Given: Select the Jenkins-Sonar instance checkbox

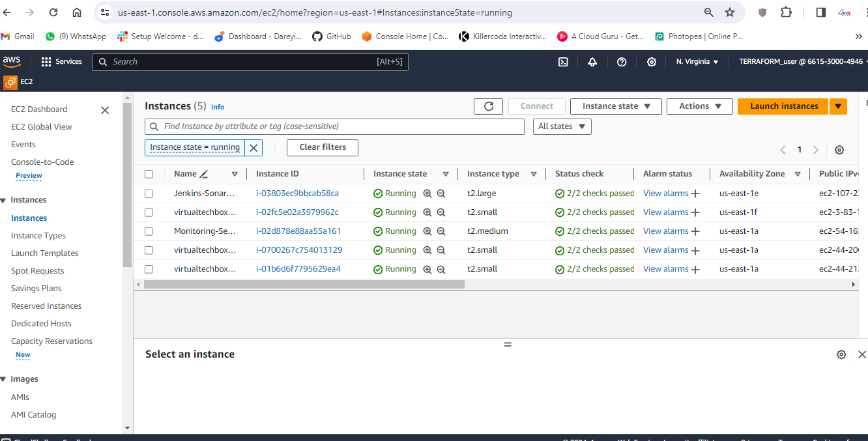Looking at the screenshot, I should 149,193.
